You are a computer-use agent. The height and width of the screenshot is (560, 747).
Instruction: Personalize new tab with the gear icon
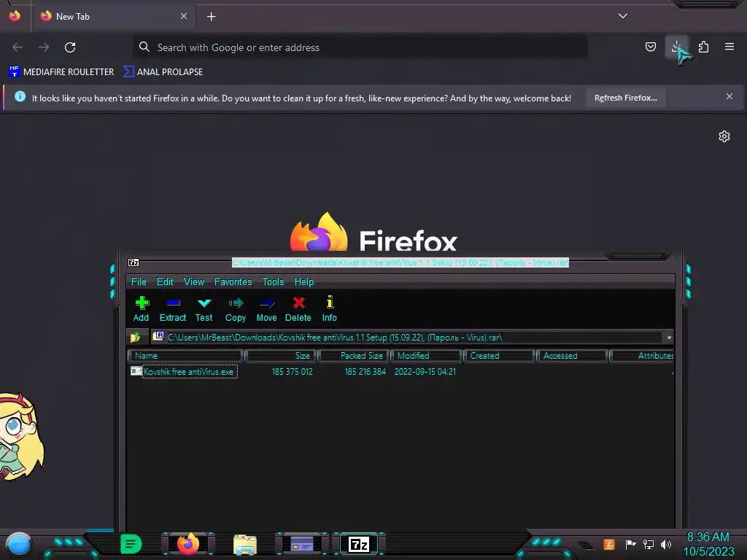(x=724, y=136)
